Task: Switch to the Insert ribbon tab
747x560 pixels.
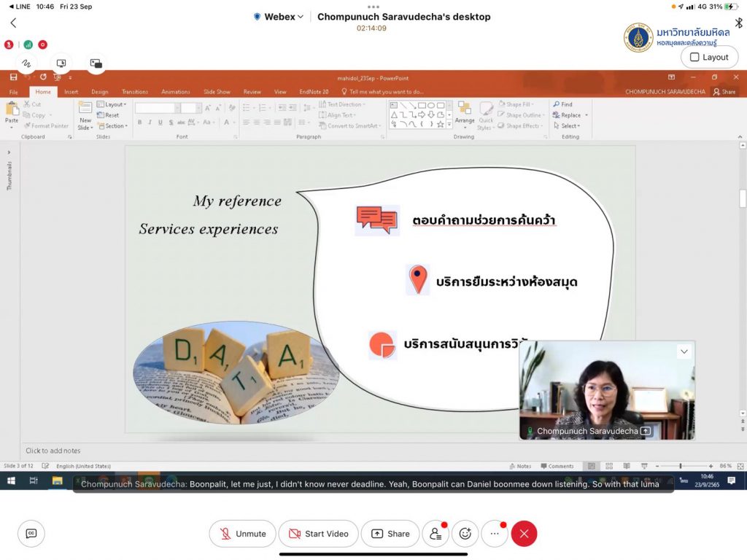Action: point(71,92)
